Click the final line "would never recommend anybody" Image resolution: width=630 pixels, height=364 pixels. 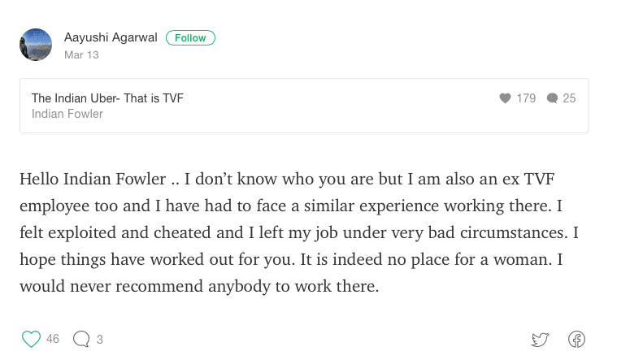199,287
